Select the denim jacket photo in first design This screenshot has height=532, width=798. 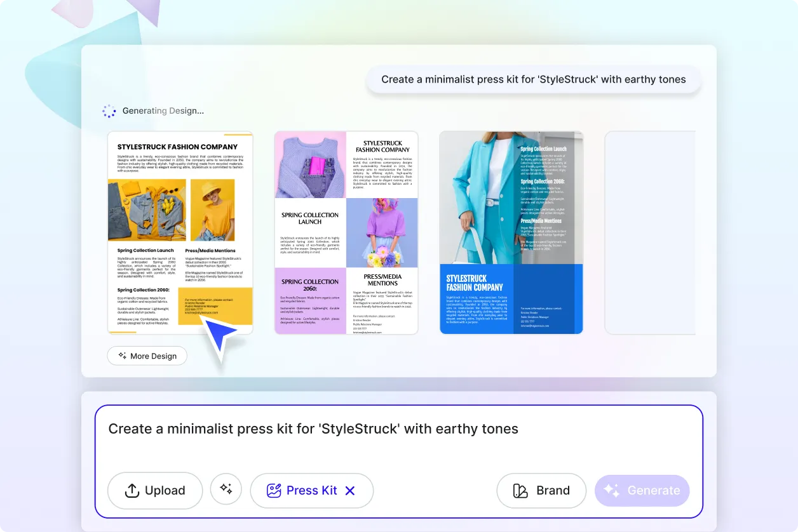[x=147, y=209]
